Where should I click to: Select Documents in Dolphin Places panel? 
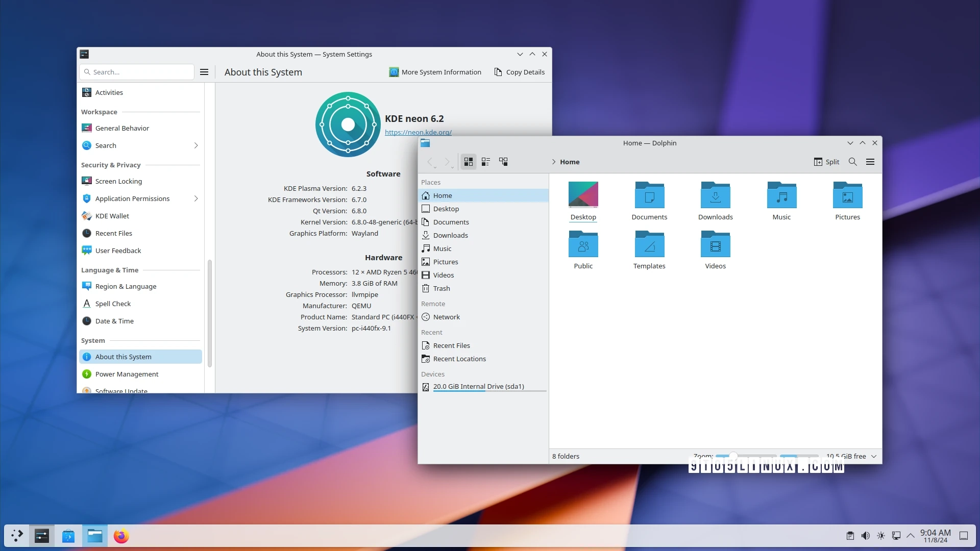click(x=483, y=222)
